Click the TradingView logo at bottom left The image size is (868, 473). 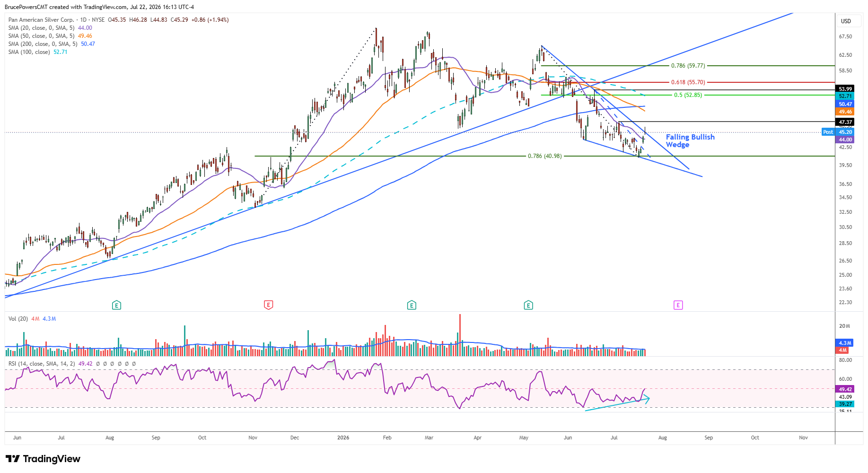[43, 459]
